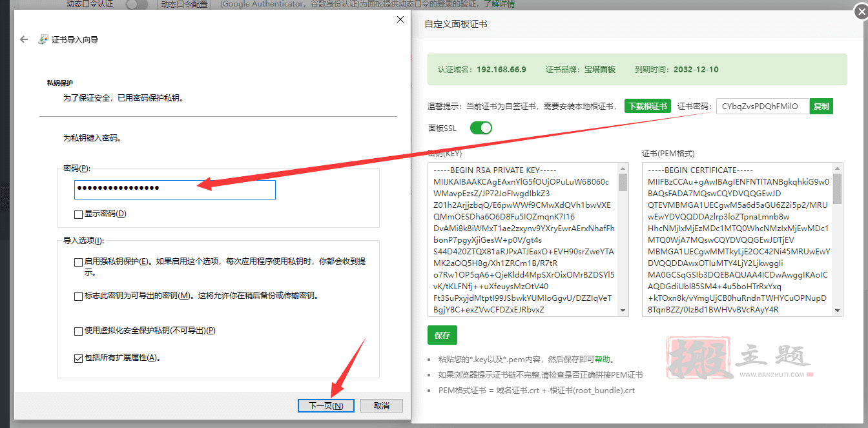Click inside the 证书(PEM格式) text area
Image resolution: width=868 pixels, height=428 pixels.
tap(738, 239)
